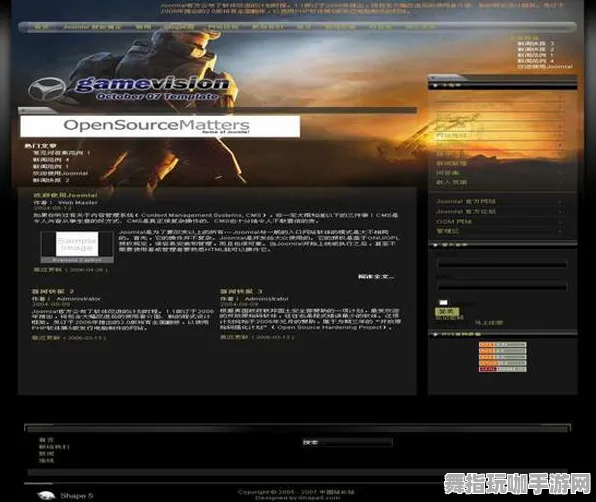Open the Joomla! 官方网站 link

(466, 201)
